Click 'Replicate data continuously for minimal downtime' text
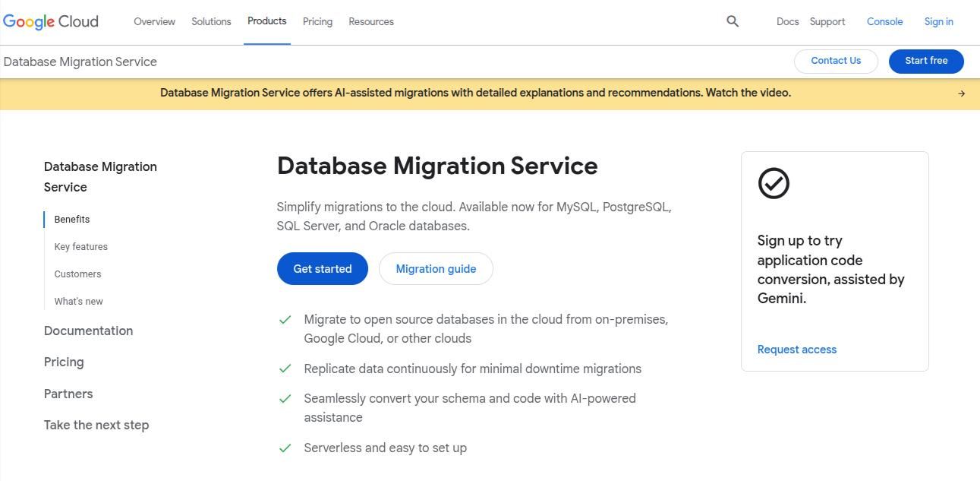The width and height of the screenshot is (980, 481). tap(473, 369)
